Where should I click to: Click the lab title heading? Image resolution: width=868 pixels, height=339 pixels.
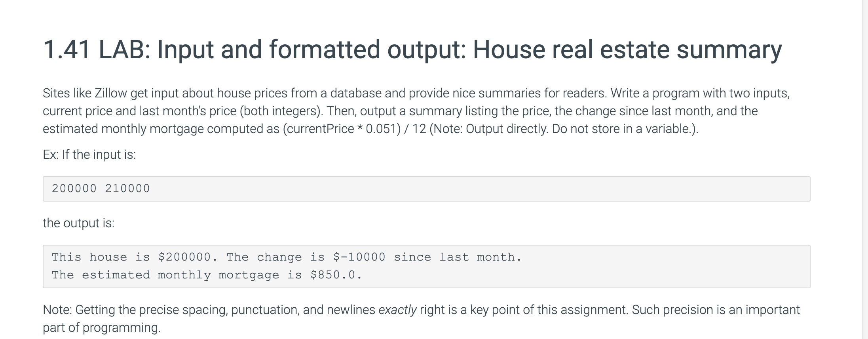coord(412,50)
